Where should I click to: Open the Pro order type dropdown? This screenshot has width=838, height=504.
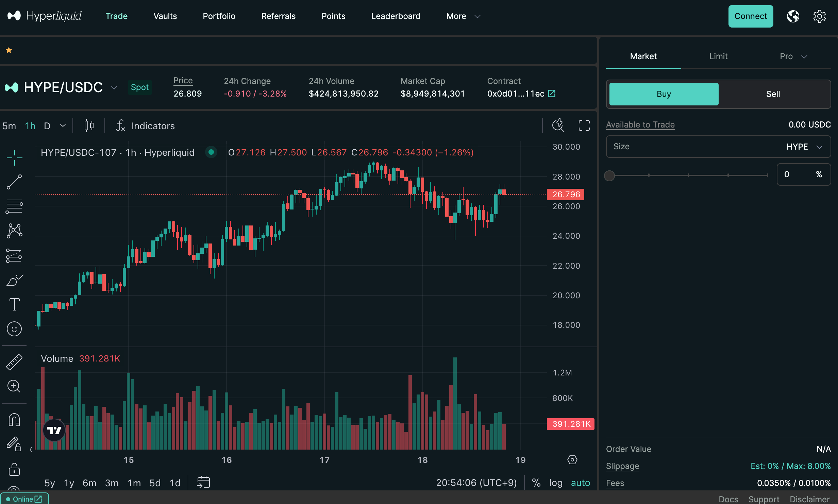793,56
